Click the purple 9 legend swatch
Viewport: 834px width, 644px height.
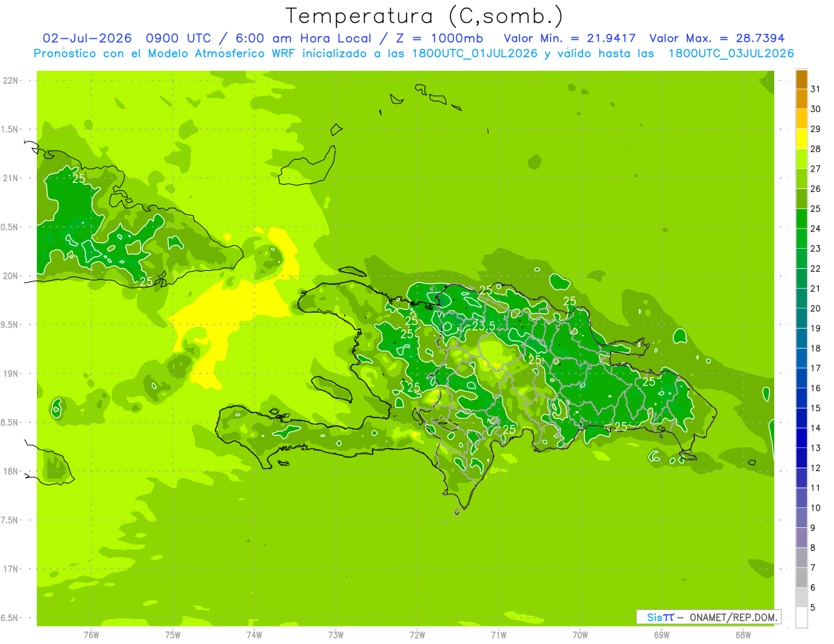801,518
